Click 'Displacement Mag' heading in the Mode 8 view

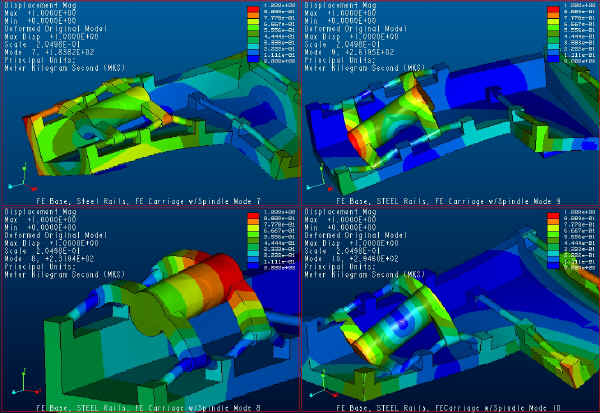(41, 212)
